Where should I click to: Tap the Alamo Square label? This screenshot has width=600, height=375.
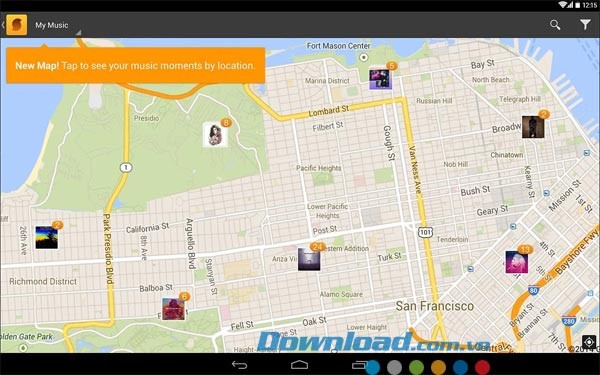tap(341, 294)
